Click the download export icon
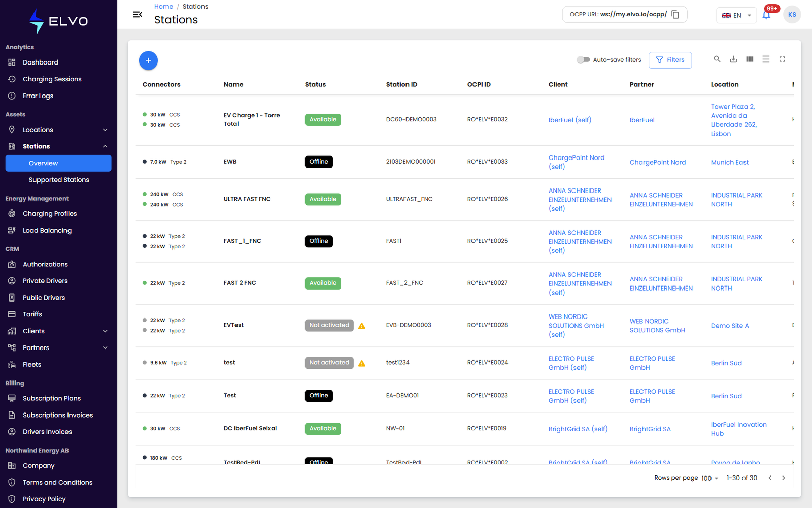Image resolution: width=812 pixels, height=508 pixels. pyautogui.click(x=733, y=59)
